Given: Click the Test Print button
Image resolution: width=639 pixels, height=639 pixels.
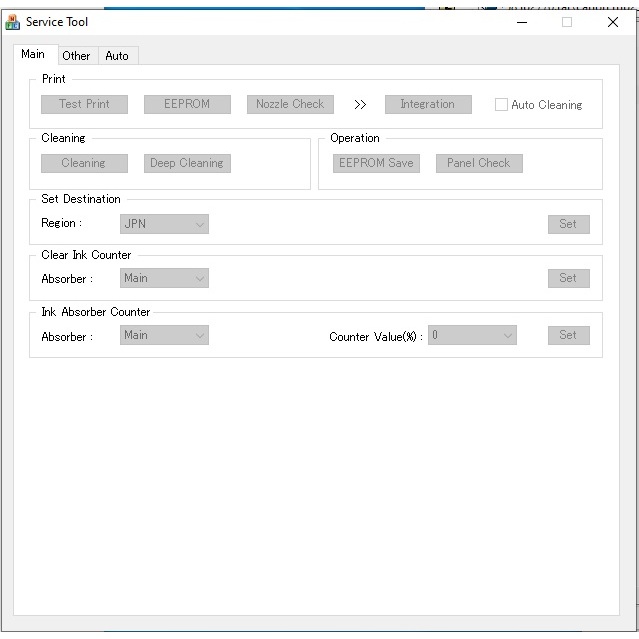Looking at the screenshot, I should (x=84, y=104).
